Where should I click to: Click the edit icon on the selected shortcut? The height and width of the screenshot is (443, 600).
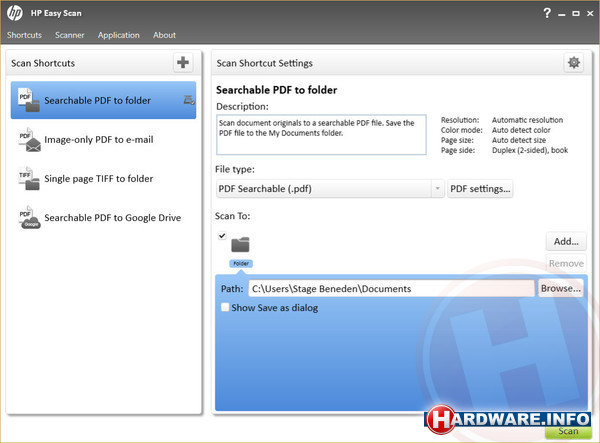pos(189,100)
